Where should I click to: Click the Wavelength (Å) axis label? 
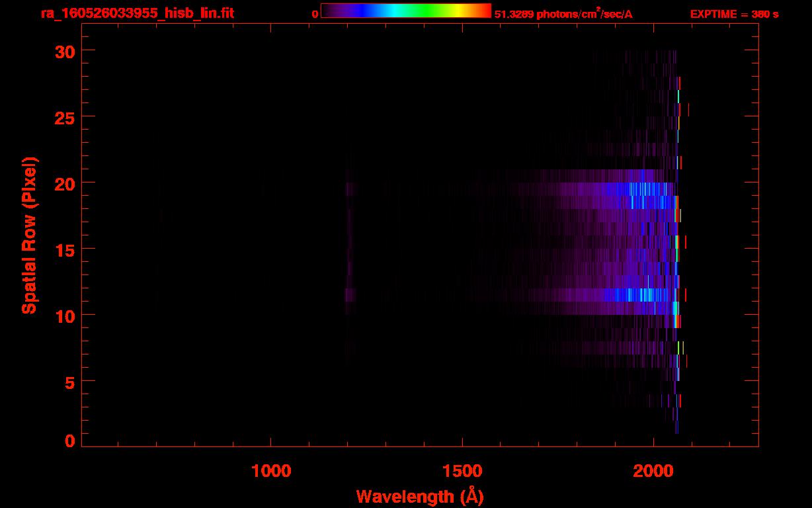pos(420,496)
